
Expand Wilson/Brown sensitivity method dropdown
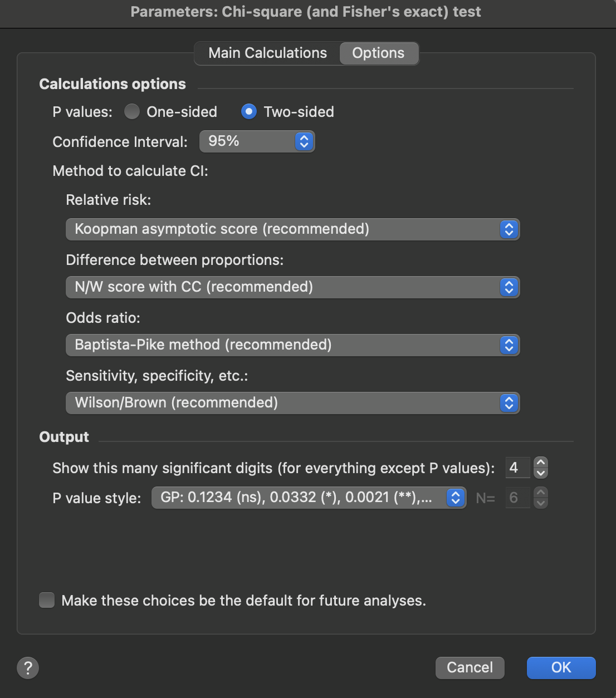tap(292, 403)
